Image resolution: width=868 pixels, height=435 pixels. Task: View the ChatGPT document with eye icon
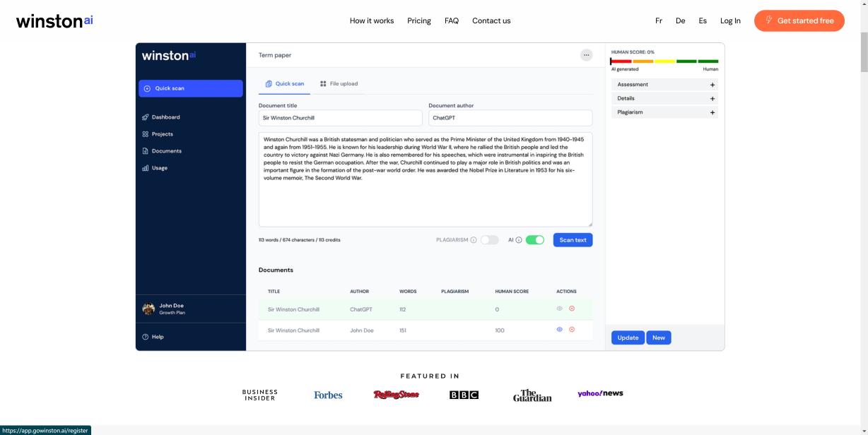[x=560, y=309]
